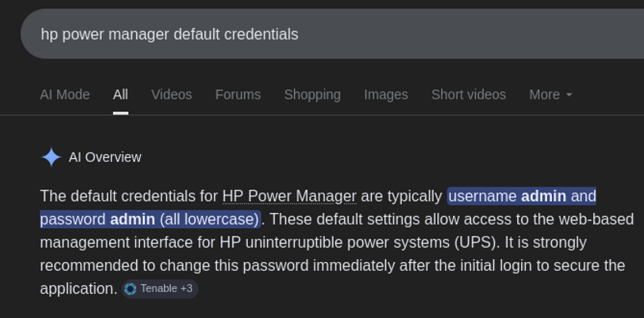This screenshot has height=318, width=644.
Task: Click the blue AI Overview sparkle icon
Action: tap(51, 157)
